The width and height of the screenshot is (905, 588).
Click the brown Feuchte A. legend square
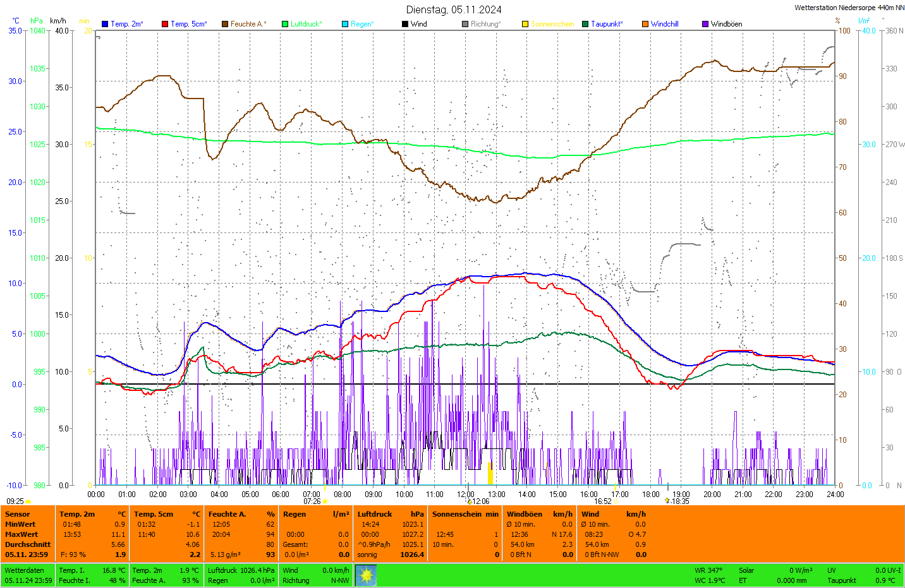[225, 24]
